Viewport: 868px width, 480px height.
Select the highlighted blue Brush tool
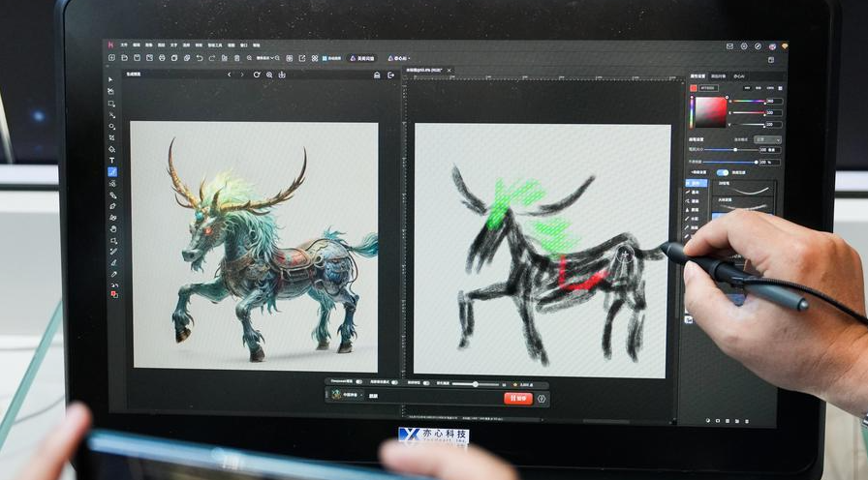point(112,172)
